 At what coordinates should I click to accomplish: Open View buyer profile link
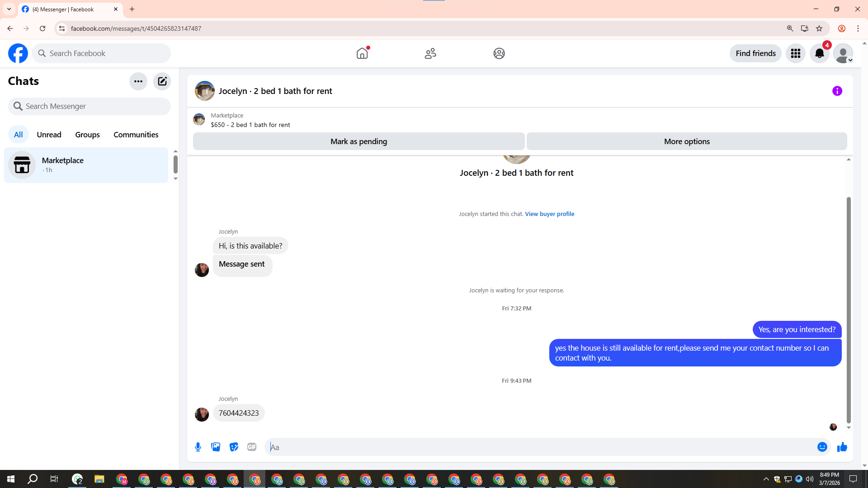click(x=550, y=214)
